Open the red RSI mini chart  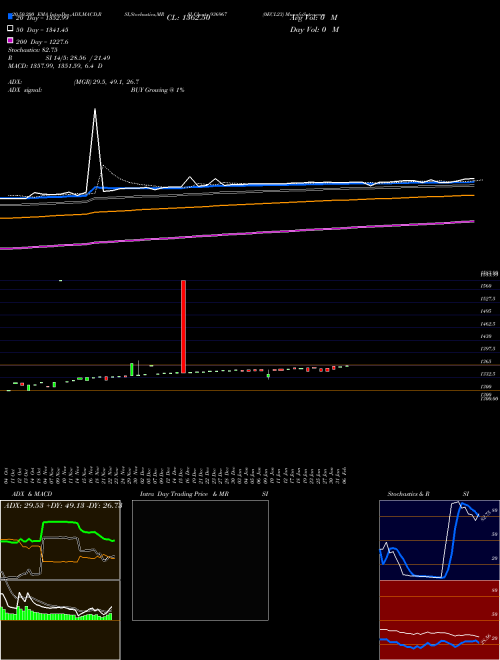pos(439,620)
